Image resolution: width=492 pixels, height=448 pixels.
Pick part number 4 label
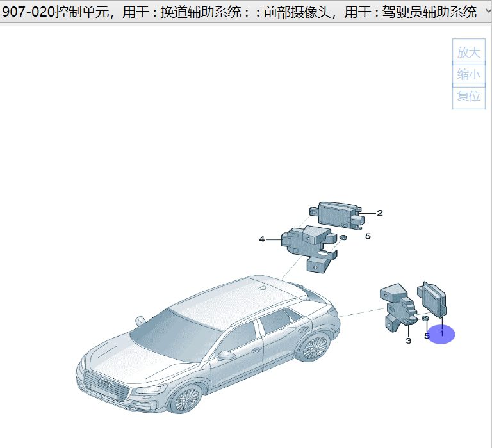(261, 239)
